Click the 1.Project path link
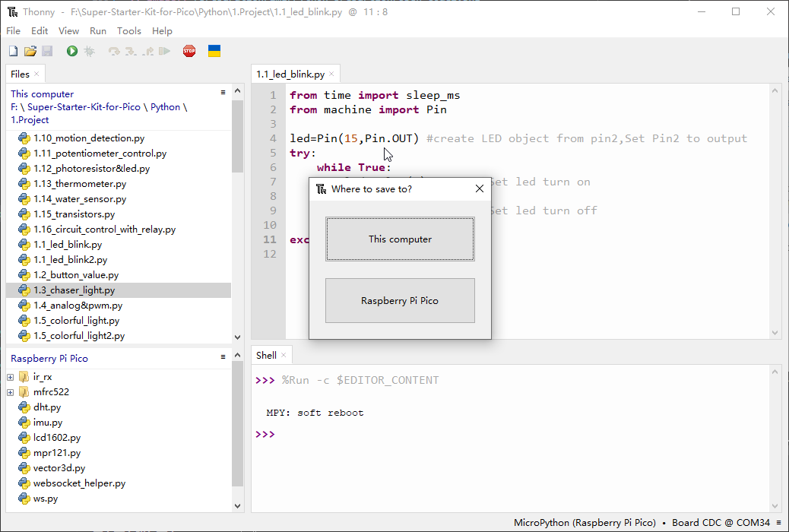789x532 pixels. tap(30, 120)
